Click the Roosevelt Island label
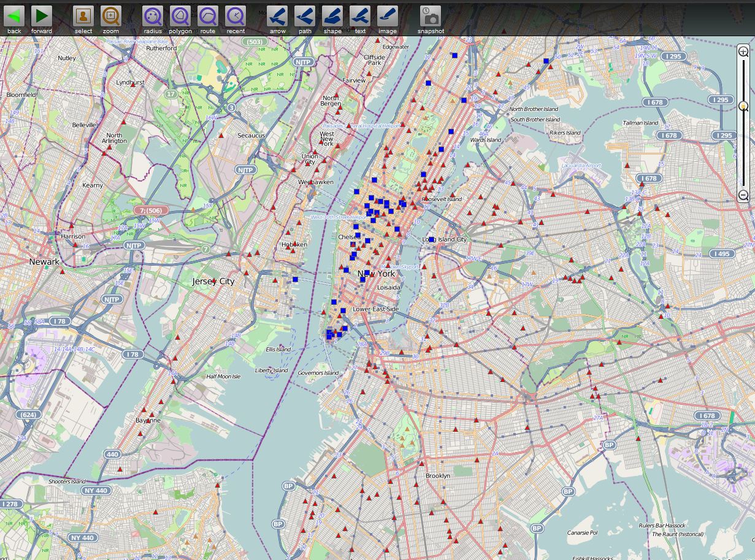Viewport: 755px width, 560px height. click(x=442, y=199)
